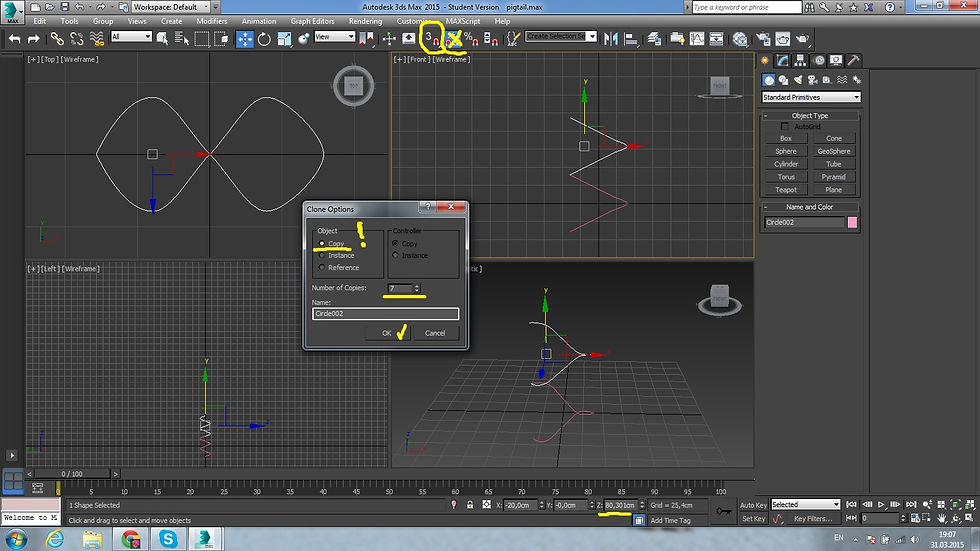980x551 pixels.
Task: Click the Align tool icon
Action: pyautogui.click(x=631, y=39)
